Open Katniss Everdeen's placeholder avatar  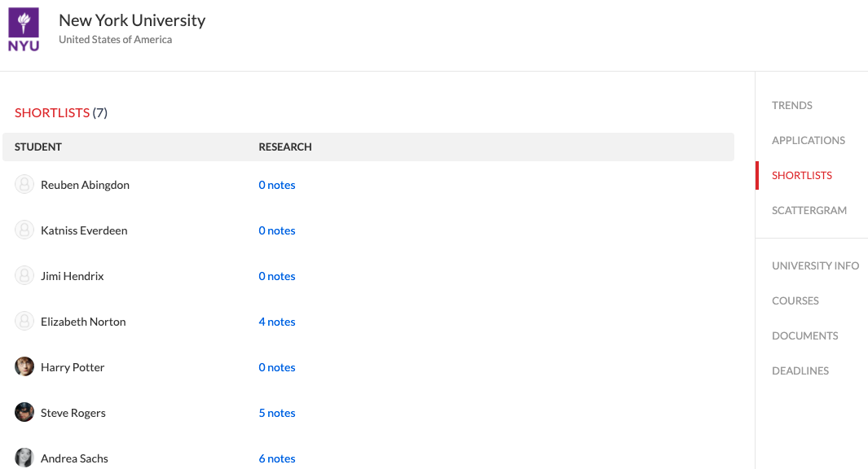coord(24,230)
